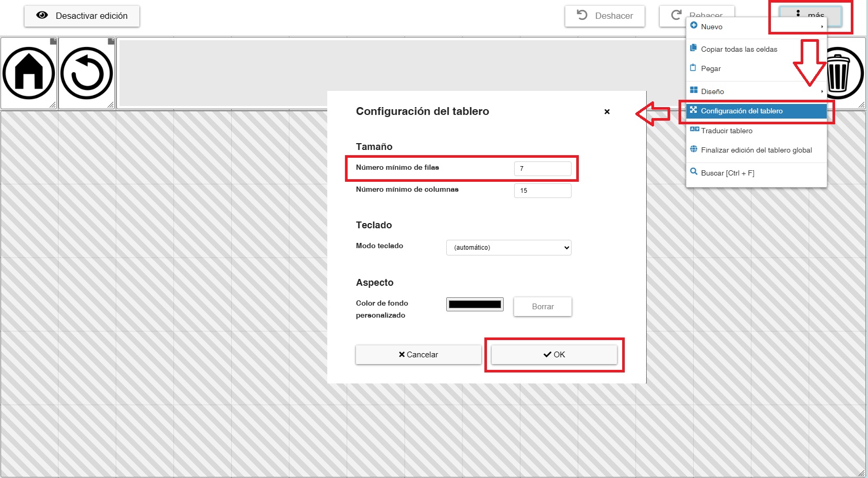Select Copiar todas las celdas
This screenshot has height=478, width=868.
[756, 49]
